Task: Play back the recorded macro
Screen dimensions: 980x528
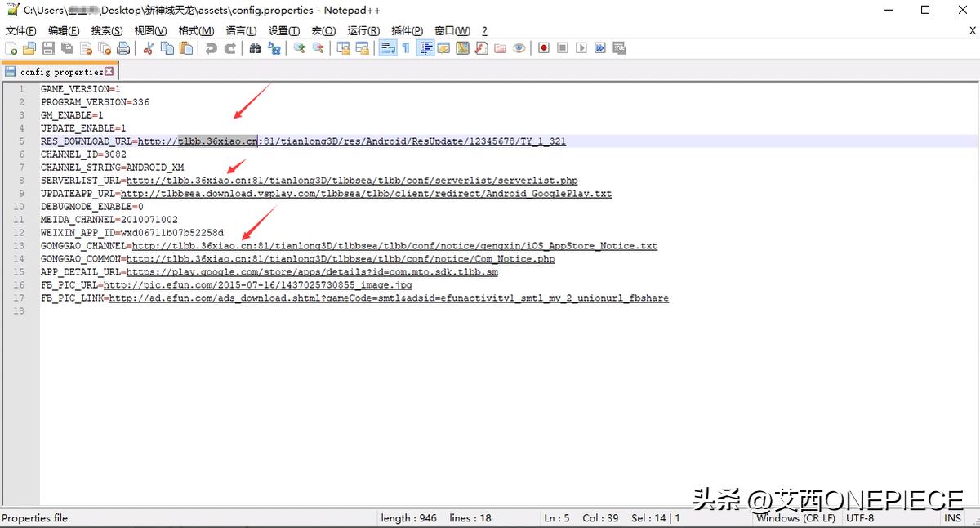Action: [581, 48]
